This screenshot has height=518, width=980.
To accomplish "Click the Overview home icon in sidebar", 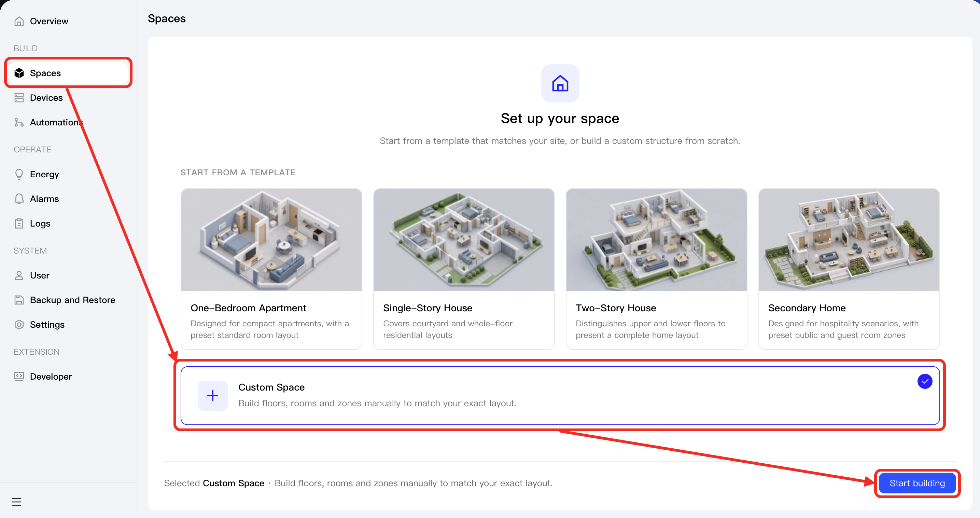I will 19,21.
